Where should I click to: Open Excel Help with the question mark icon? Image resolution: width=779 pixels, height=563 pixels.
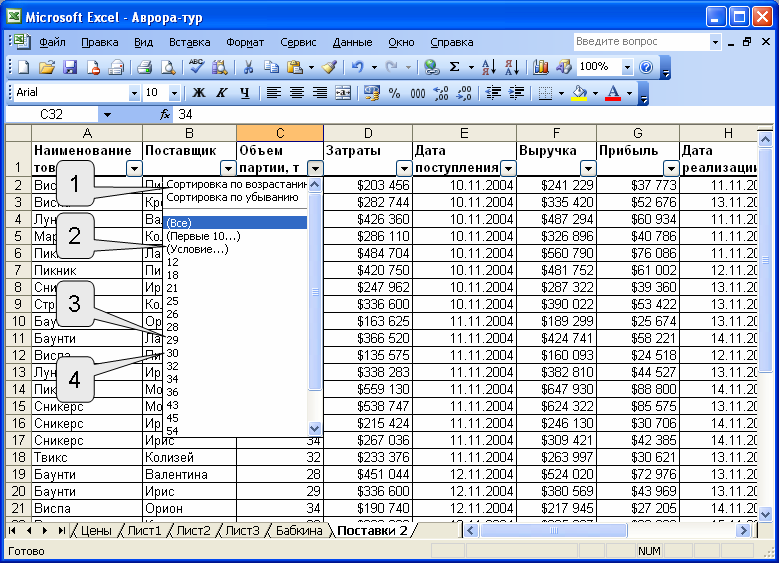click(x=646, y=67)
